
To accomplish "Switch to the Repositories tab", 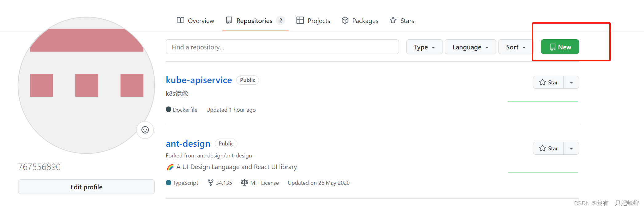I will [255, 21].
